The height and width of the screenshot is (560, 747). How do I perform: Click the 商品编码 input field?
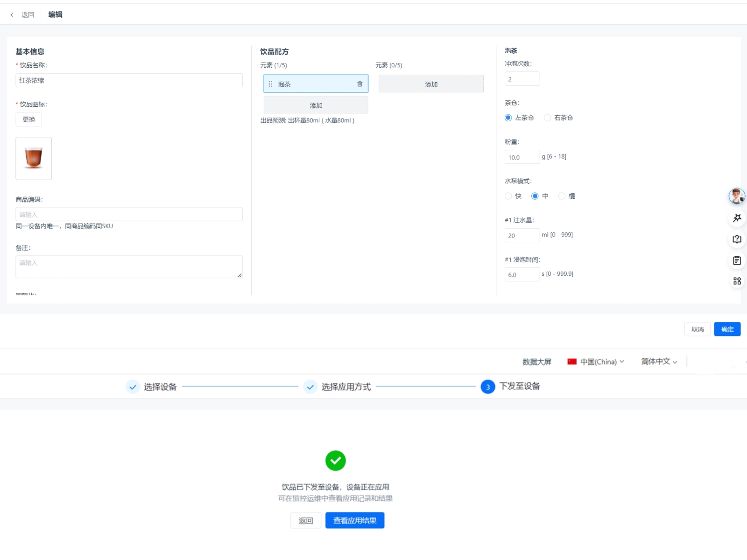[x=129, y=214]
